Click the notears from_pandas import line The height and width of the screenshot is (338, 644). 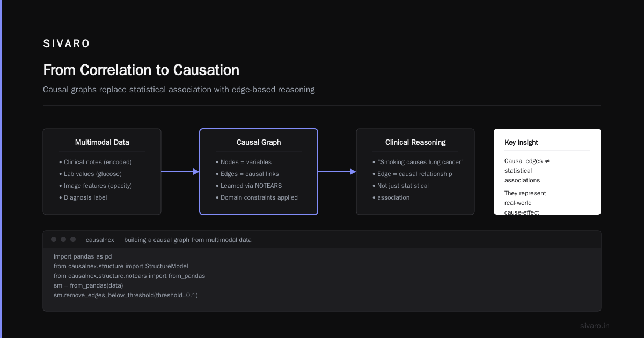[129, 276]
